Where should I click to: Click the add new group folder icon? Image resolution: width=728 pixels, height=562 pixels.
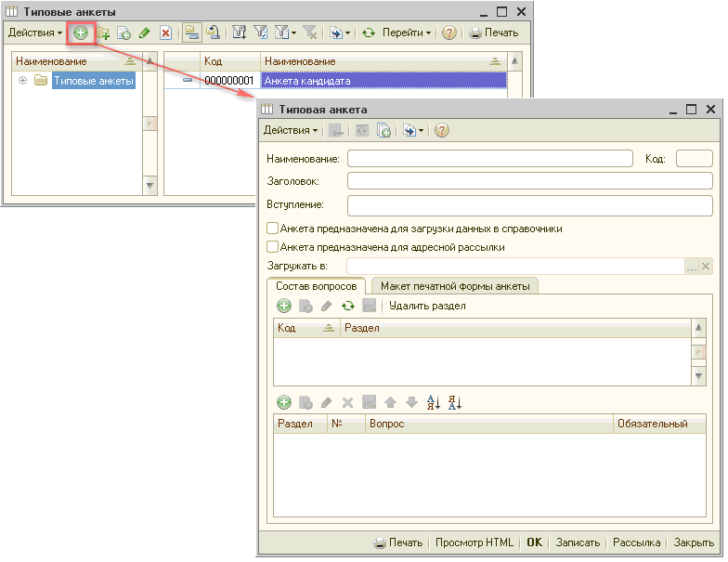[103, 33]
